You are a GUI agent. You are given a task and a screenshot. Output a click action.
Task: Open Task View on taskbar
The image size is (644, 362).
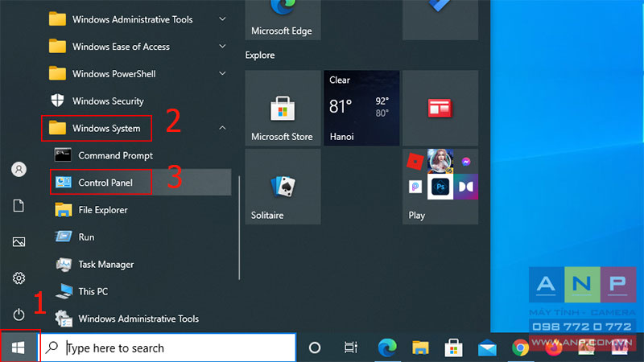[351, 348]
